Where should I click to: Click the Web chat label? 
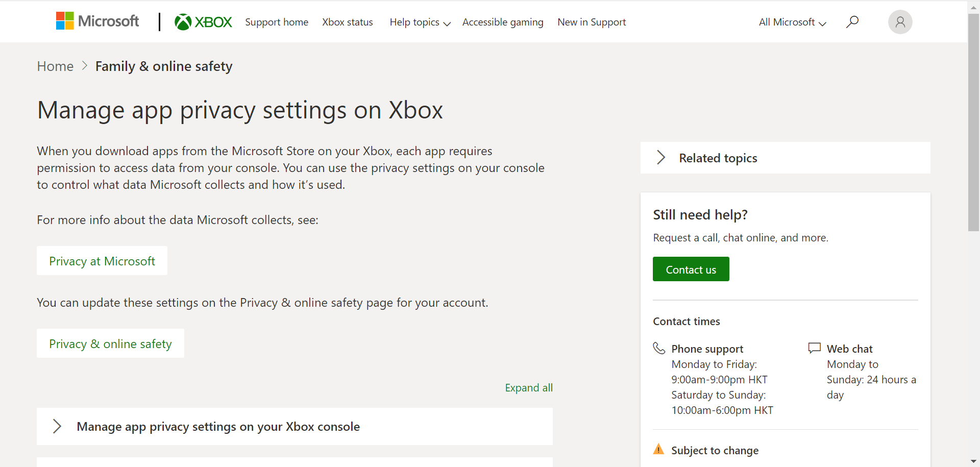850,349
